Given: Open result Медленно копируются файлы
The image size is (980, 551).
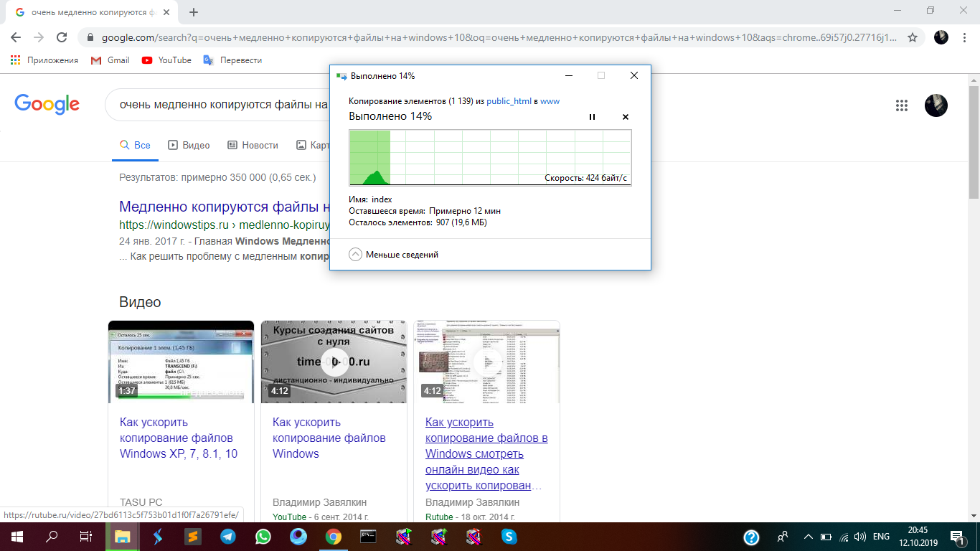Looking at the screenshot, I should [225, 207].
